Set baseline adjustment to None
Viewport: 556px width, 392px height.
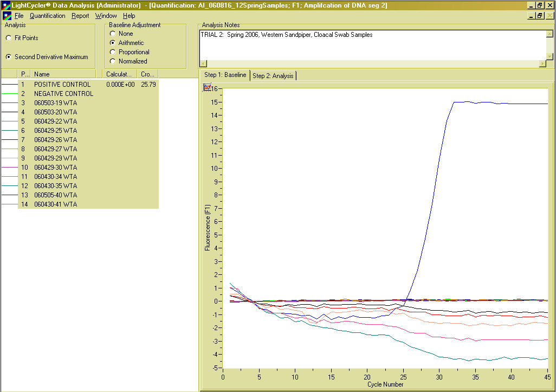coord(113,34)
